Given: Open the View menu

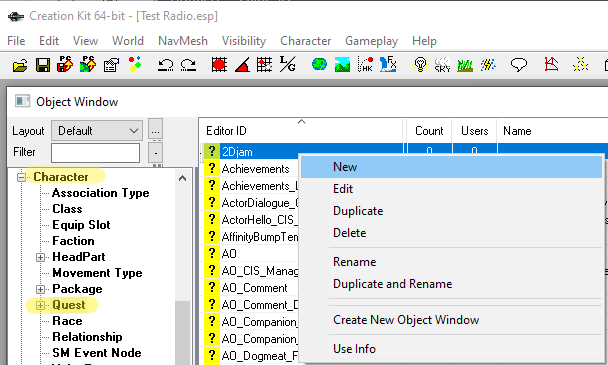Looking at the screenshot, I should (85, 41).
